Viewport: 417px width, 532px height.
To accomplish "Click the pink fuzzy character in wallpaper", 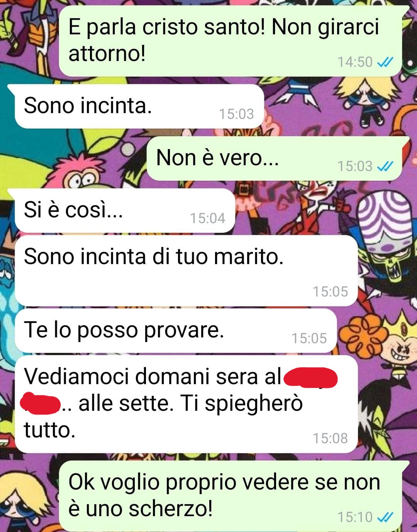I will [x=77, y=170].
